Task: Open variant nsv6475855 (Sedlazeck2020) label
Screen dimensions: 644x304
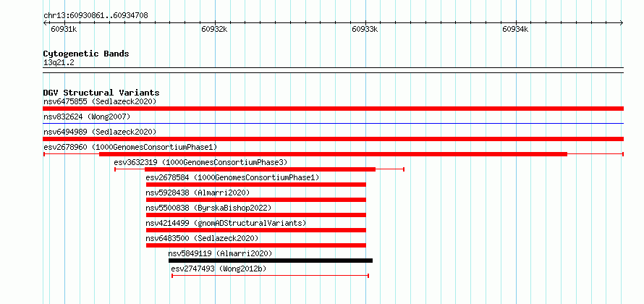Action: 100,101
